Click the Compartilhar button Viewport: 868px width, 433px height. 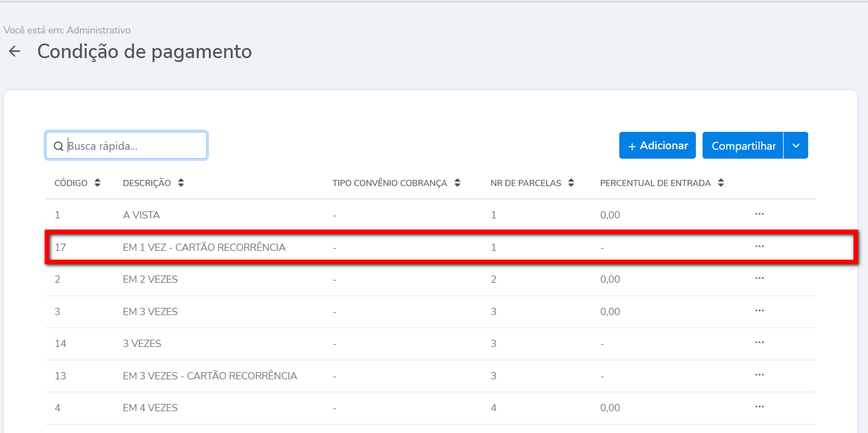[x=743, y=145]
